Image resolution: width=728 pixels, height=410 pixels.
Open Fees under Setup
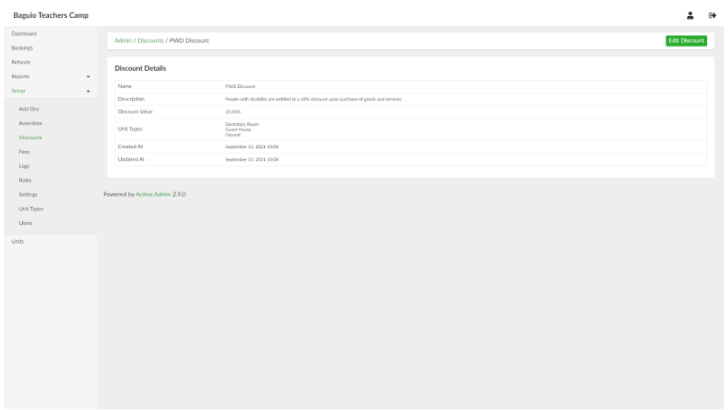[24, 151]
